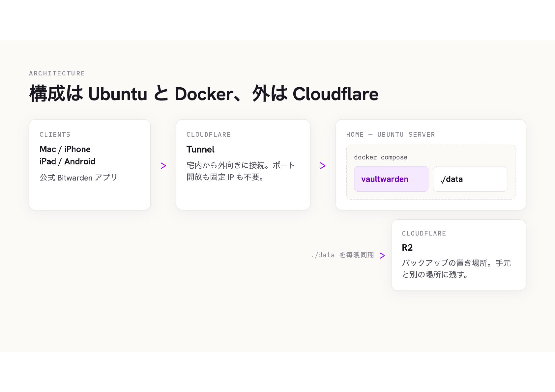Click the './data' volume box
The image size is (555, 392).
pos(470,179)
